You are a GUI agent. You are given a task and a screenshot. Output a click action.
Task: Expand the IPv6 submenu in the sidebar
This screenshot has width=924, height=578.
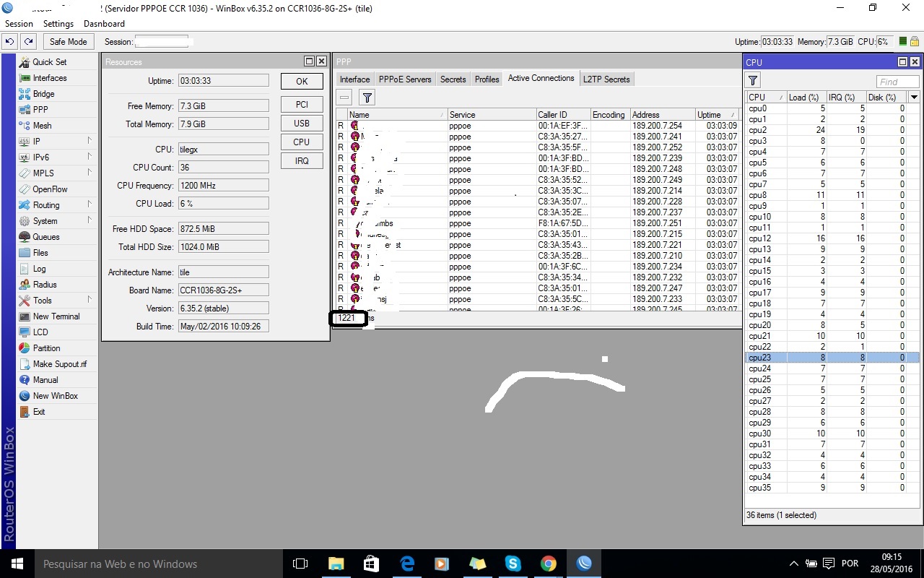click(90, 158)
